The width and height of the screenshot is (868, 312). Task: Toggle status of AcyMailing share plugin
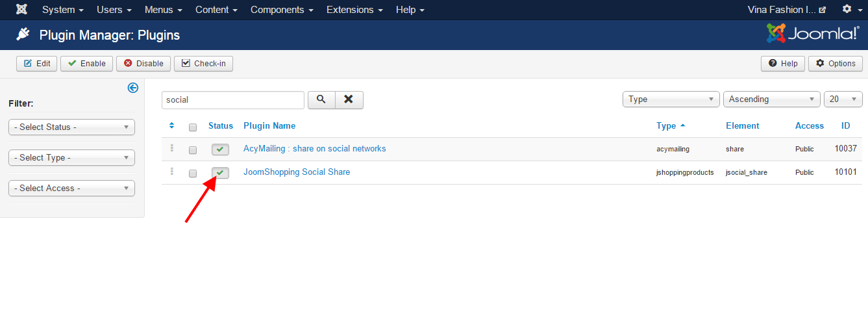220,149
